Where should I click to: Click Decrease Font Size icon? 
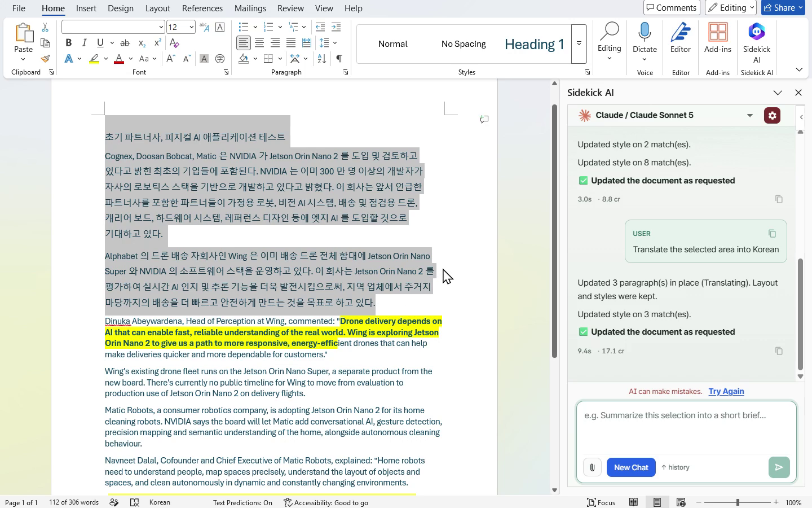pos(187,59)
